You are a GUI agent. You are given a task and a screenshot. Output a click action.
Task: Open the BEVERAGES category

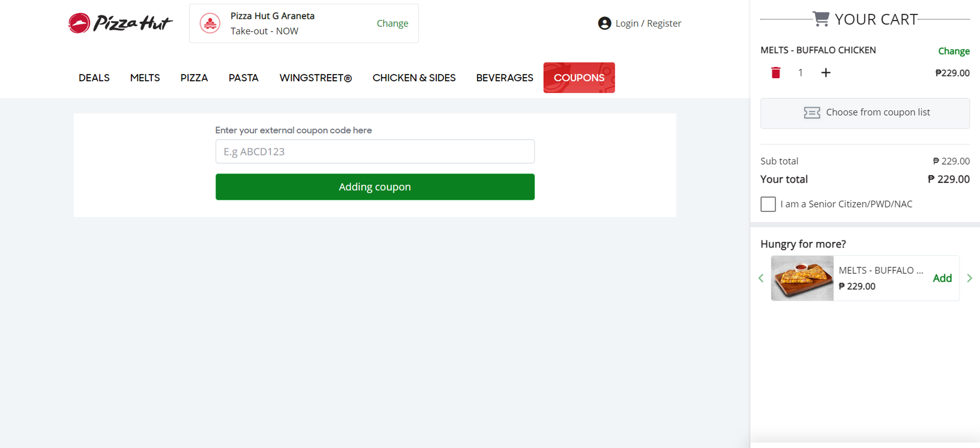tap(505, 78)
